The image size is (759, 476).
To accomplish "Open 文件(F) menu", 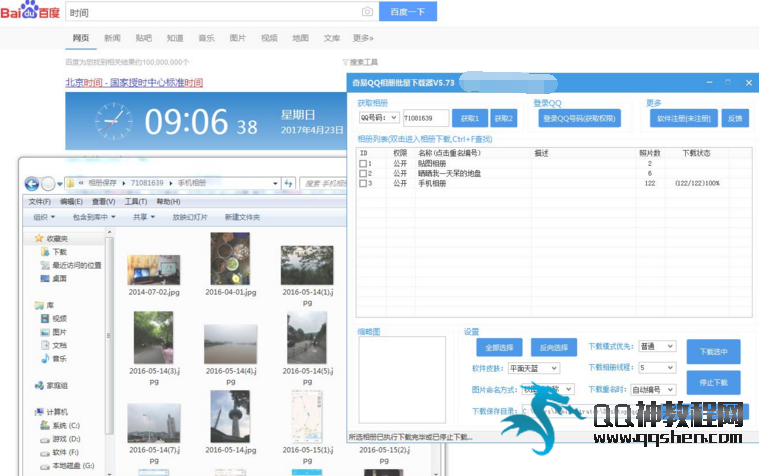I will pos(39,201).
